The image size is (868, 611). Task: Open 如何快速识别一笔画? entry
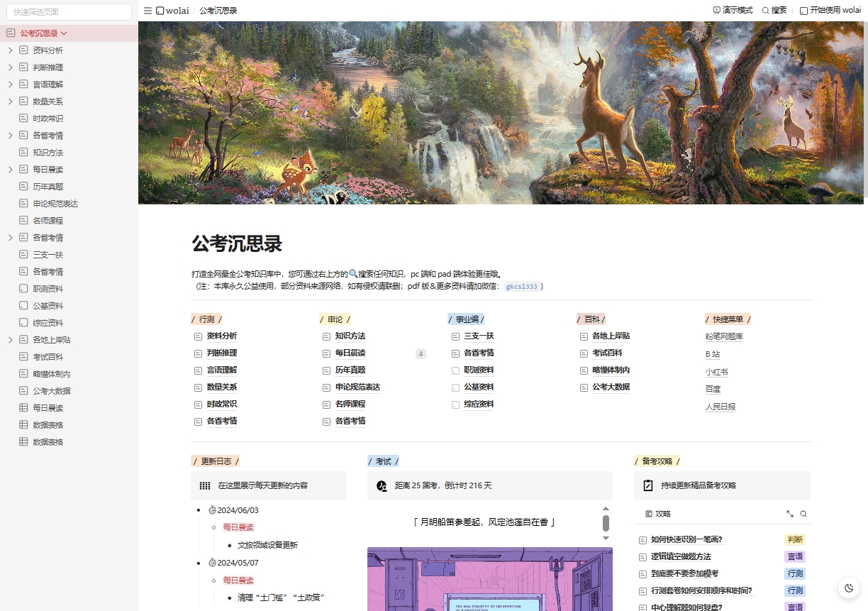pos(686,540)
